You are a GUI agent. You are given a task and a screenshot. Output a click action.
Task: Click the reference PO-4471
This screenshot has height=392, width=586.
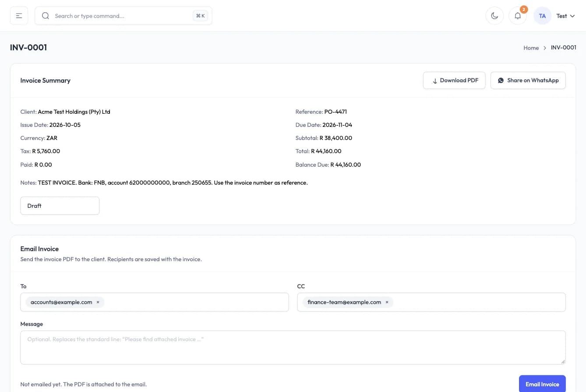pos(335,112)
